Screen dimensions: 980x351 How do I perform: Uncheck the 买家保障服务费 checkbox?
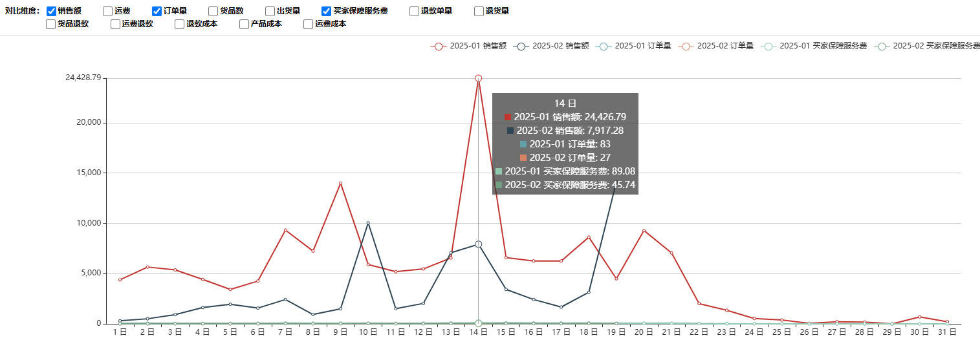[326, 11]
